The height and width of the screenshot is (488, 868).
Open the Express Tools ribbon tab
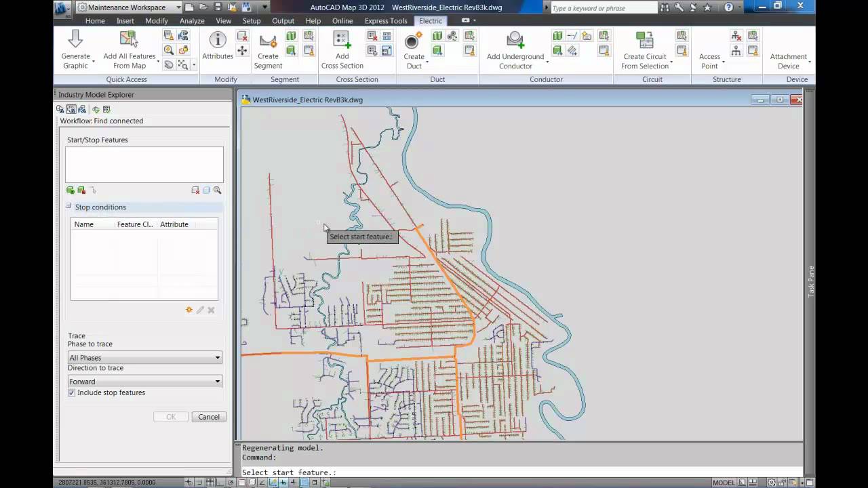tap(386, 21)
